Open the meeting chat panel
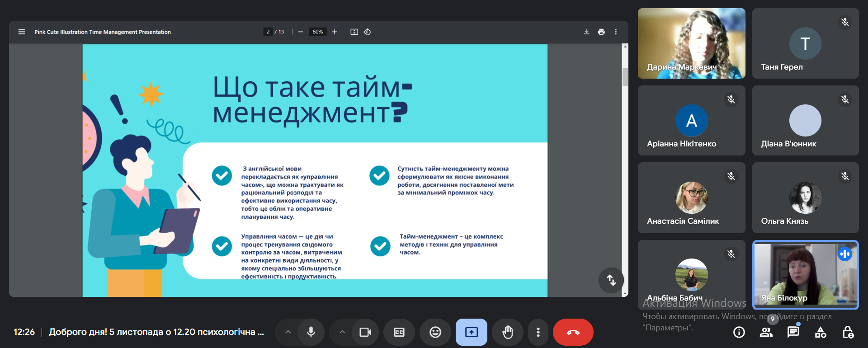Viewport: 868px width, 348px height. (793, 332)
